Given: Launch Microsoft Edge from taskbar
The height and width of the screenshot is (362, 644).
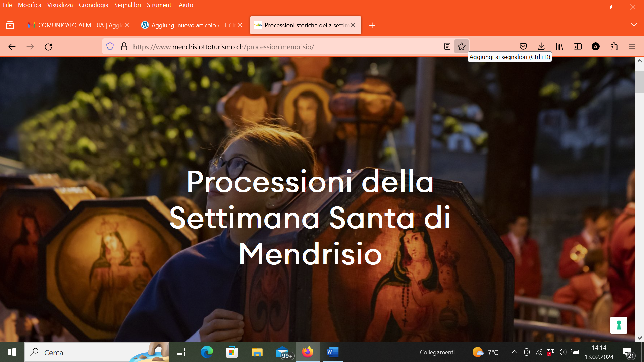Looking at the screenshot, I should click(207, 352).
